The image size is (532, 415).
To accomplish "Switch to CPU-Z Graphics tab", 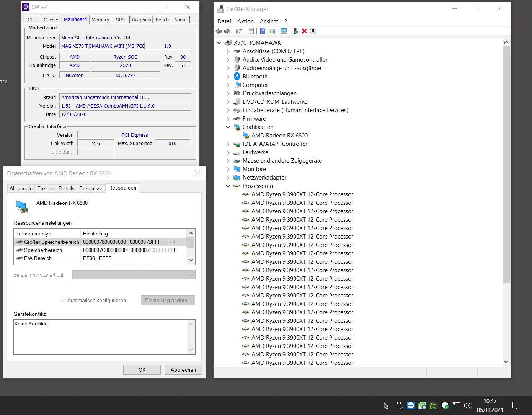I will (x=142, y=20).
